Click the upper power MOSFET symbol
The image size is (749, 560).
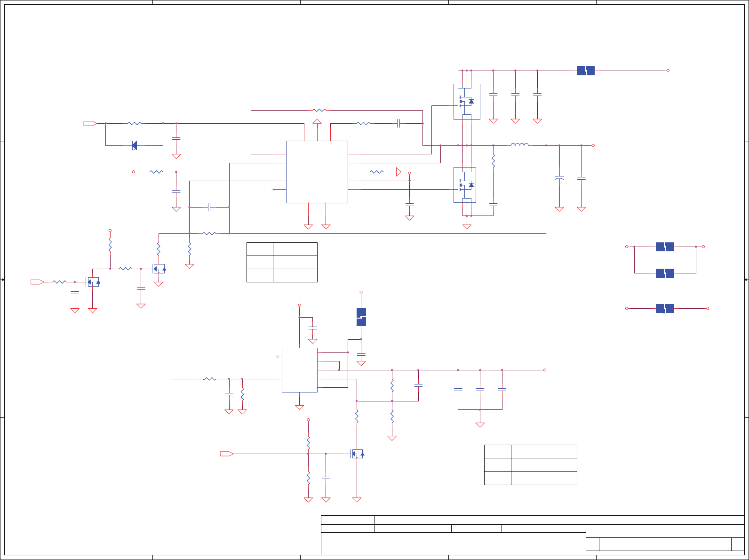coord(467,102)
